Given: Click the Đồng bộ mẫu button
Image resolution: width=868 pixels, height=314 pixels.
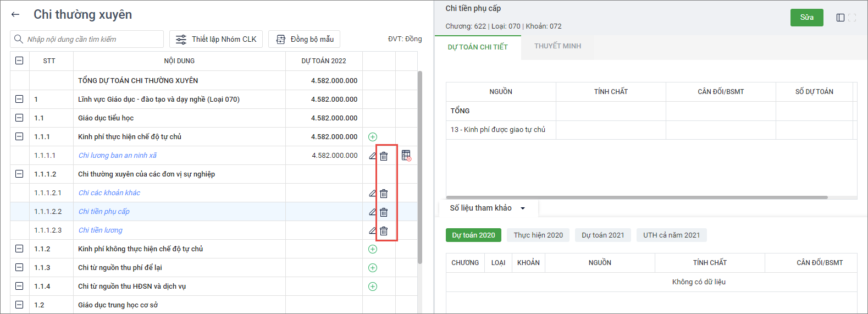Looking at the screenshot, I should (x=304, y=39).
